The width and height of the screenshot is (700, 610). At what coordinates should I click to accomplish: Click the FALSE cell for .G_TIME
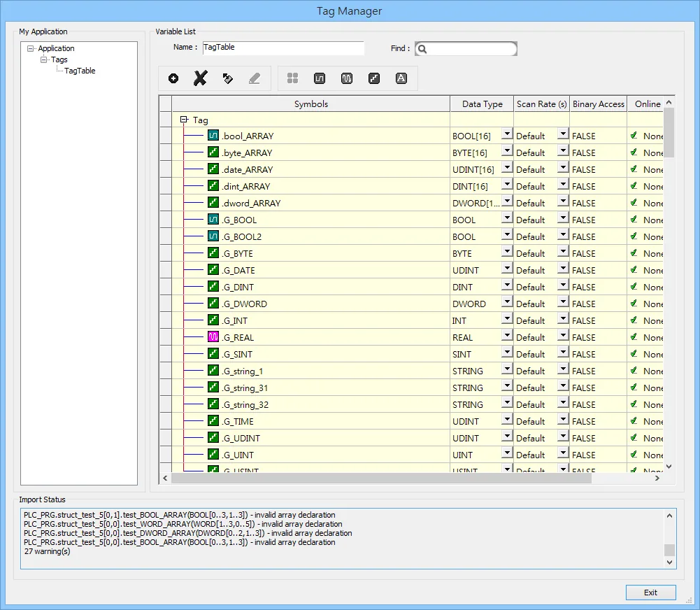(598, 421)
